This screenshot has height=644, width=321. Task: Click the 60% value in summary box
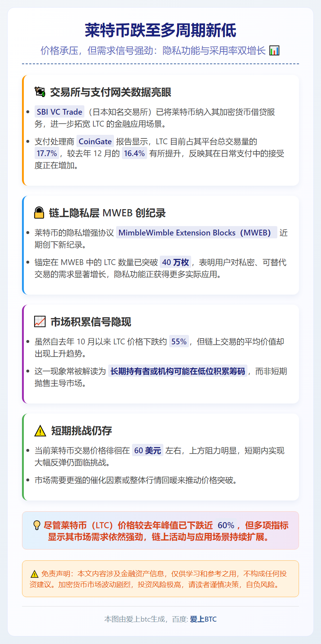[x=226, y=525]
